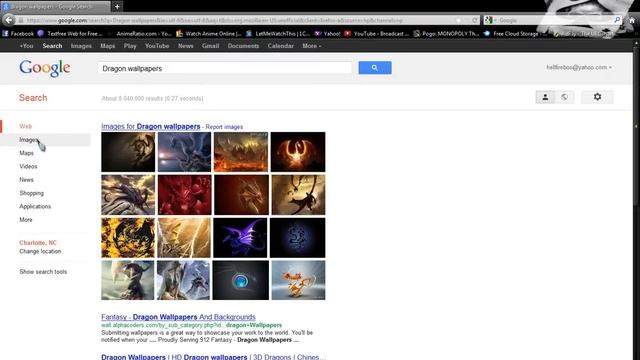Screen dimensions: 640x360
Task: Click the browser home icon
Action: tap(632, 20)
